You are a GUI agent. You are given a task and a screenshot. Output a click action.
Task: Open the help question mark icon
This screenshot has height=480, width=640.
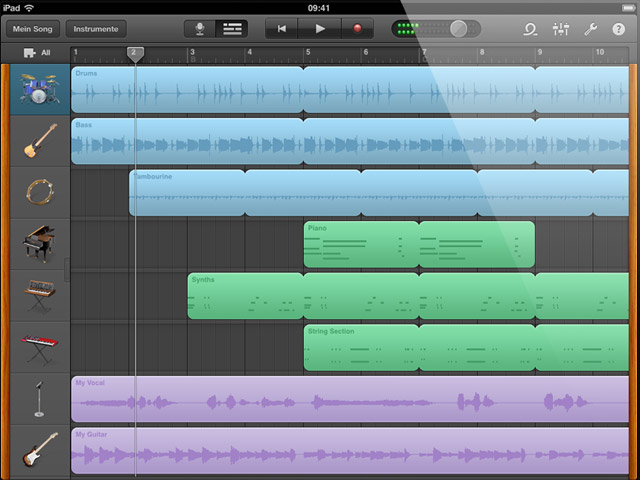click(x=618, y=29)
